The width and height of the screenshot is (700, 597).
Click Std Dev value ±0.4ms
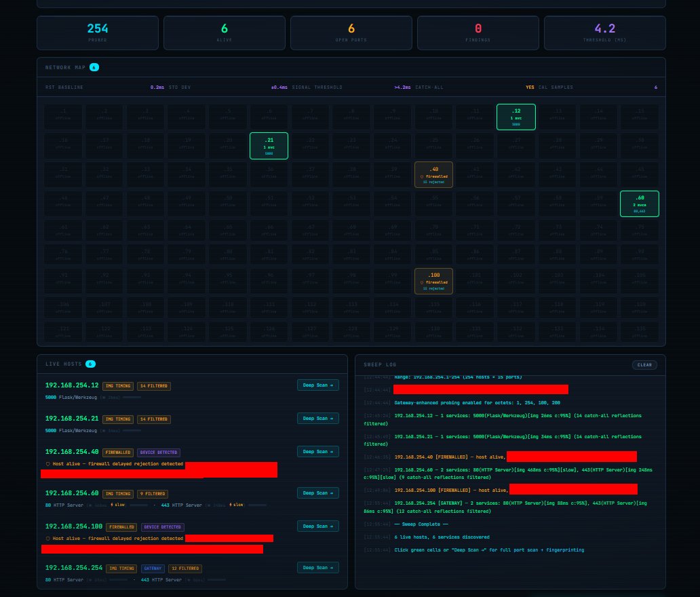coord(279,88)
